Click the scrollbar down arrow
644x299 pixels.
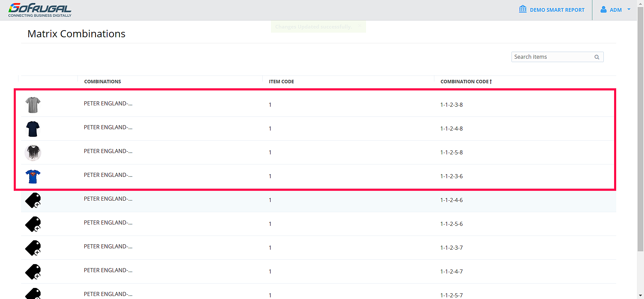(x=640, y=296)
